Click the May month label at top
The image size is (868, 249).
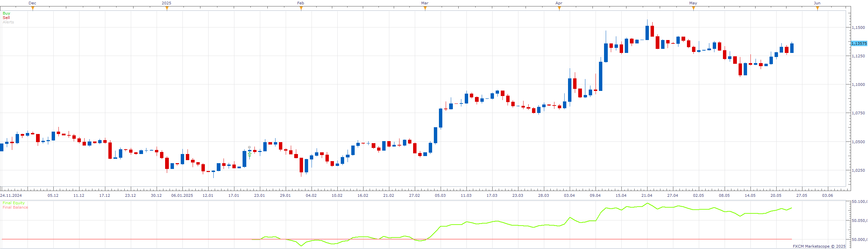click(693, 3)
